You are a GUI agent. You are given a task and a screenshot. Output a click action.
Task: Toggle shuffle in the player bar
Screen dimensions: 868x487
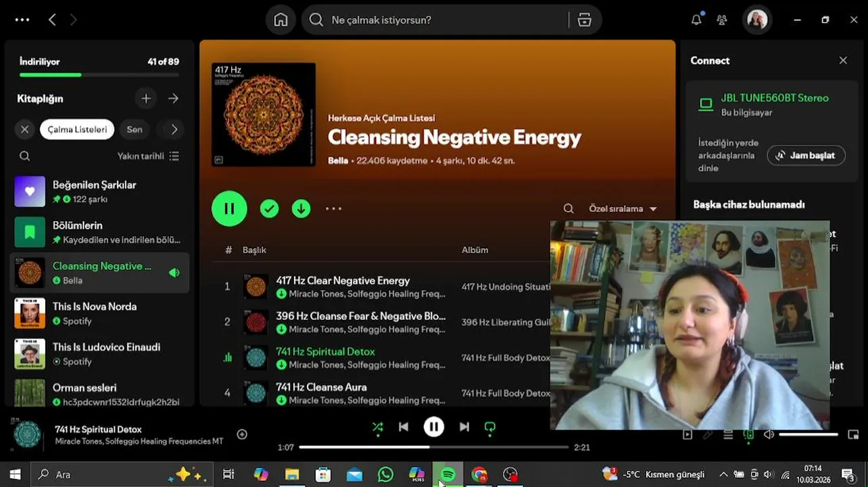pyautogui.click(x=377, y=427)
